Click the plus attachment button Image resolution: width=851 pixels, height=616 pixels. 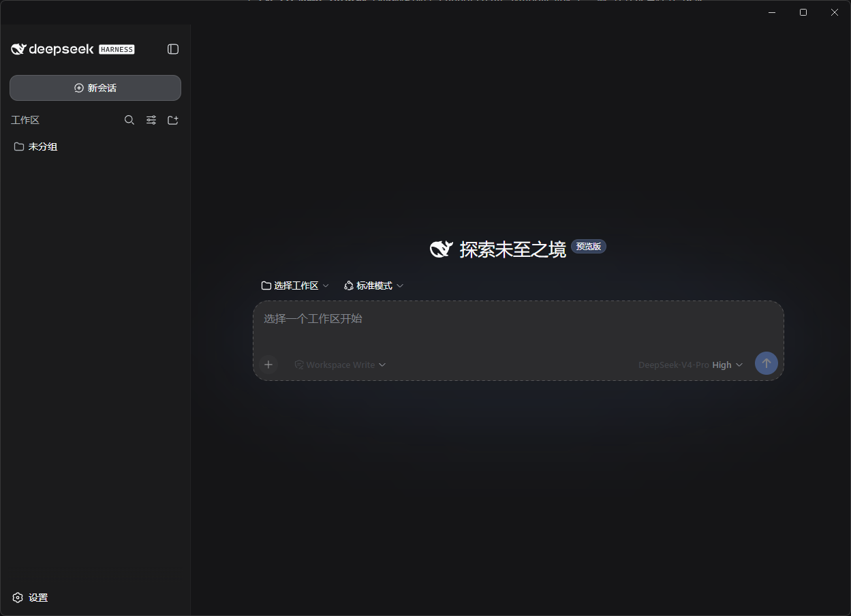[x=268, y=365]
